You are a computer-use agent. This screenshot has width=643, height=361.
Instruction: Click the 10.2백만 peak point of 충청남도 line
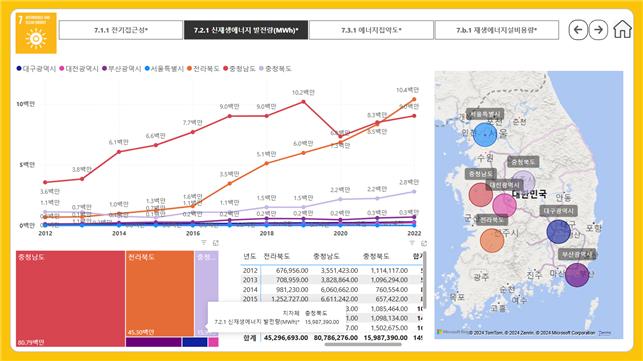tap(303, 101)
